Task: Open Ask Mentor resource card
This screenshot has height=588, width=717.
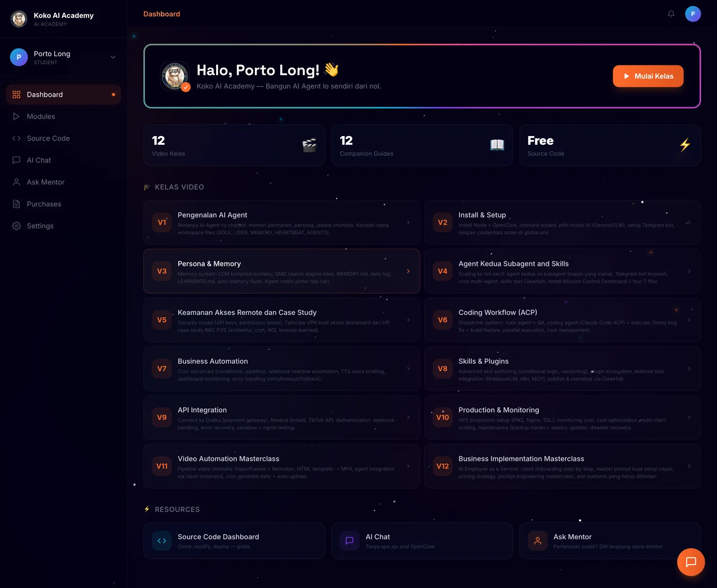Action: pyautogui.click(x=610, y=541)
